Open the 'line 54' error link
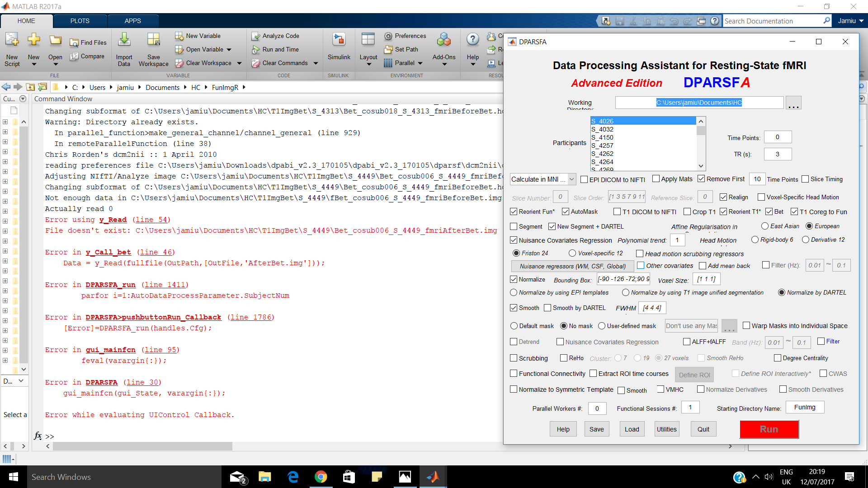 (151, 220)
